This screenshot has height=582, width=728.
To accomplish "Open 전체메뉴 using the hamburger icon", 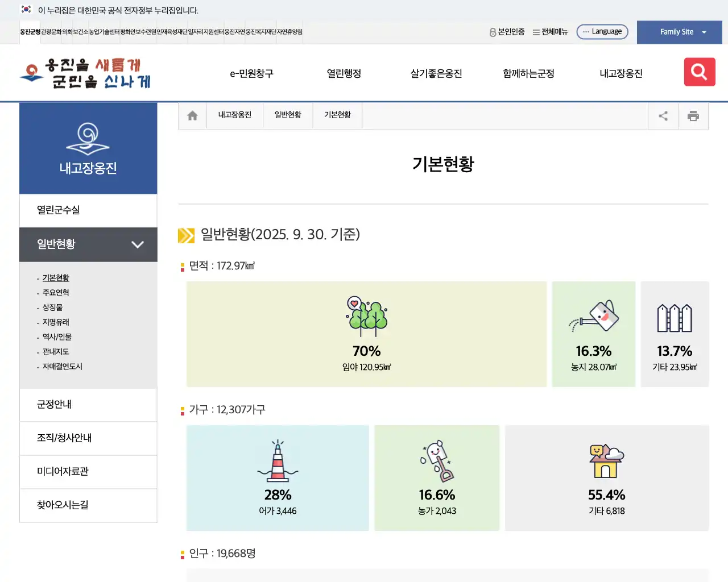I will (535, 32).
